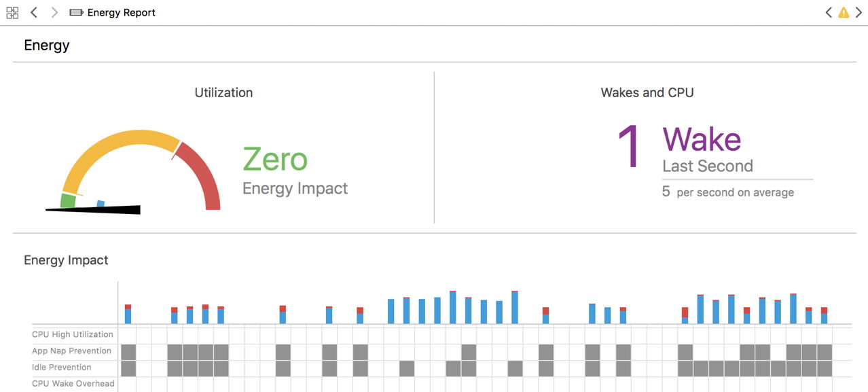
Task: Go forward in the jump bar history
Action: pyautogui.click(x=54, y=12)
